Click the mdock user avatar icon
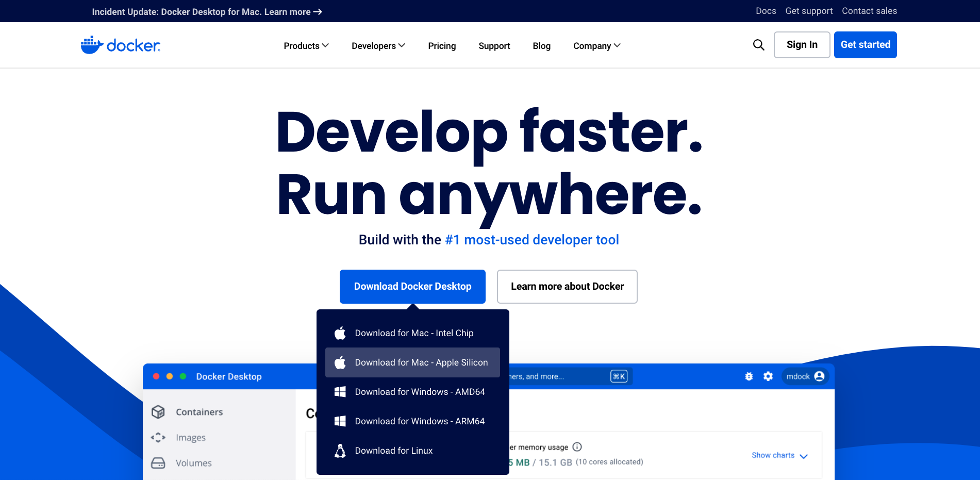 point(819,376)
